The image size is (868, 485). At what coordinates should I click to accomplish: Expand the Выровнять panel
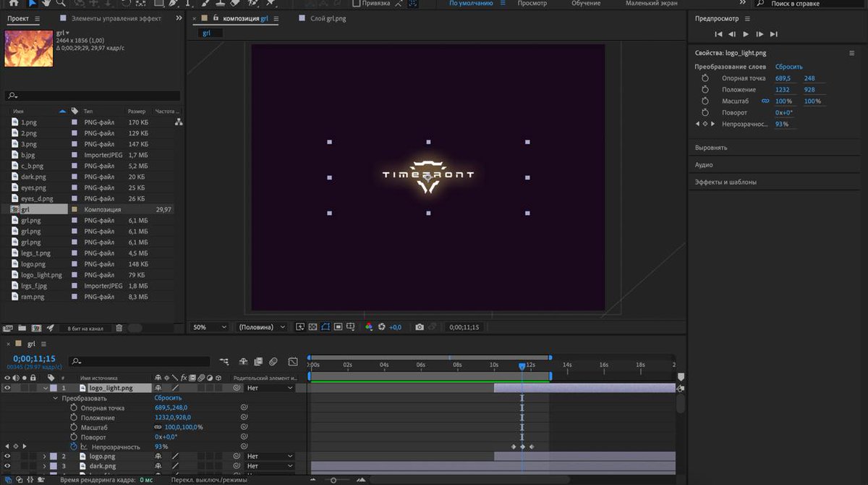click(x=711, y=148)
